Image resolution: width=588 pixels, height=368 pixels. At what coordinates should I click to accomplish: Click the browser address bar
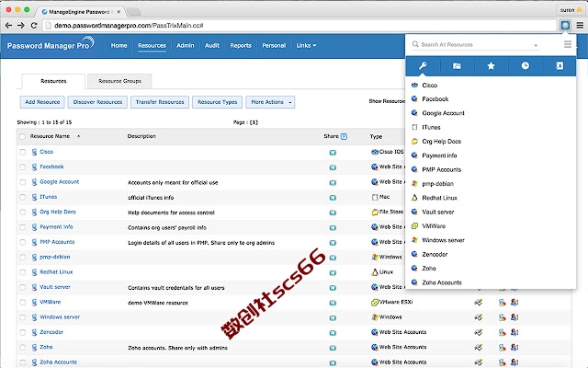pos(300,26)
